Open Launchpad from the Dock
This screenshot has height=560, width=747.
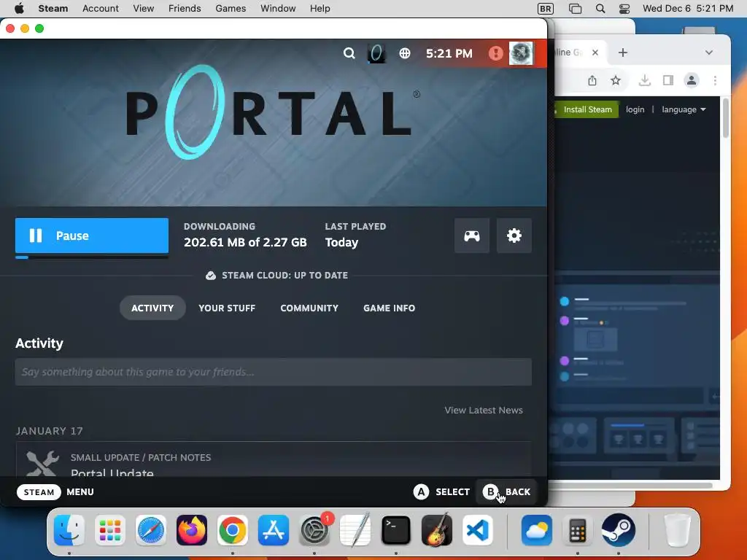[x=110, y=529]
